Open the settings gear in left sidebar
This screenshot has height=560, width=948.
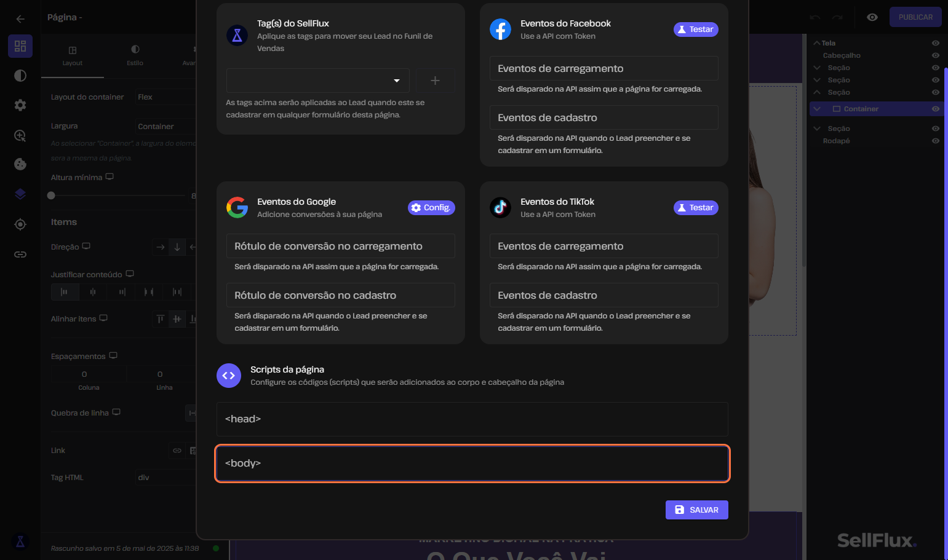(x=20, y=105)
